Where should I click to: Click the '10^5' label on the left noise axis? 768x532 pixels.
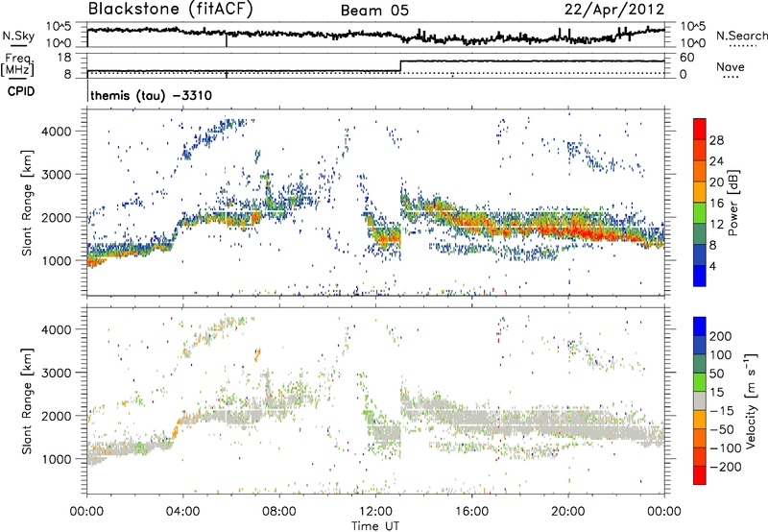pyautogui.click(x=59, y=27)
